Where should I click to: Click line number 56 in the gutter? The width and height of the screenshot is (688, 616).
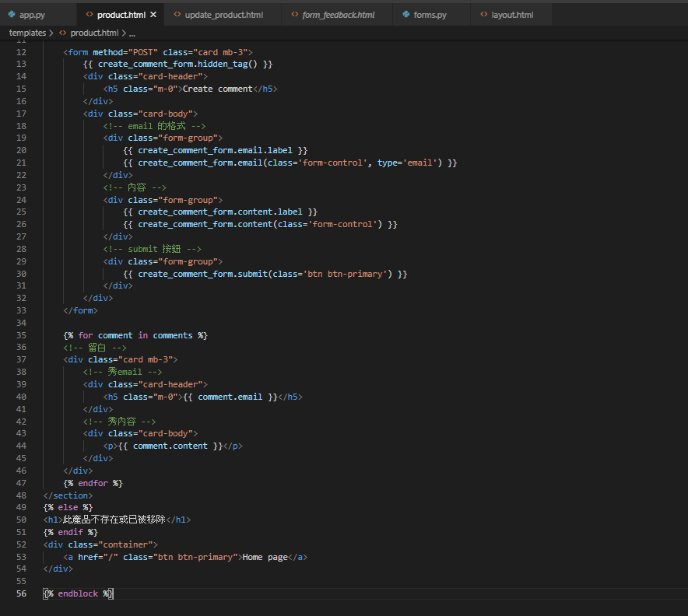pyautogui.click(x=21, y=593)
